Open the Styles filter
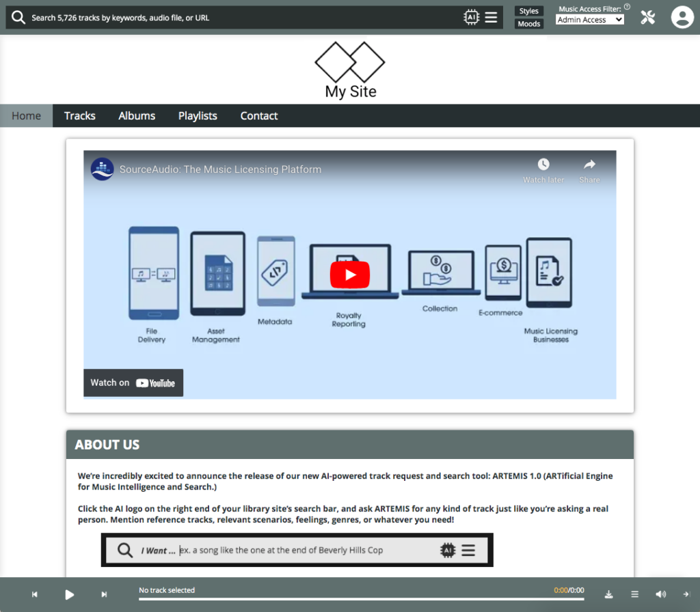The height and width of the screenshot is (612, 700). coord(529,11)
